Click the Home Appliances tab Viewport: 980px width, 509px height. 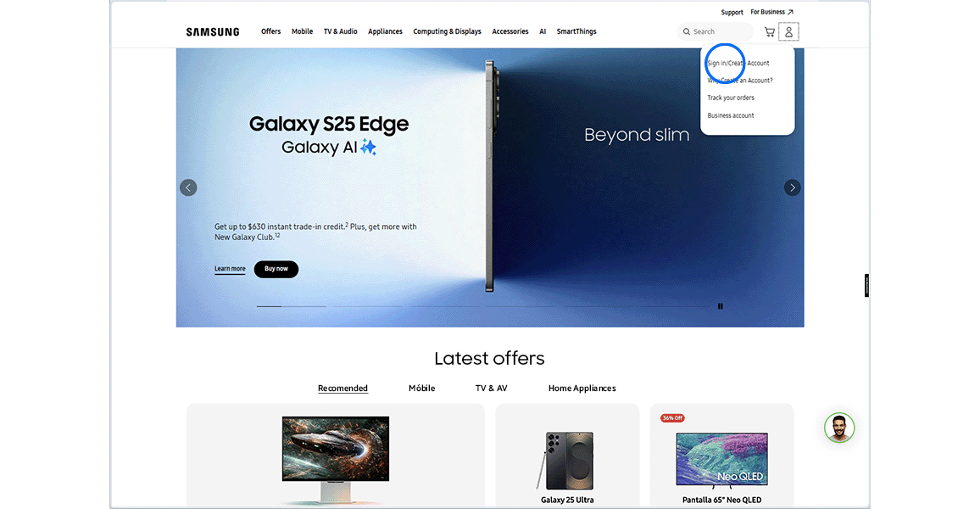tap(582, 388)
